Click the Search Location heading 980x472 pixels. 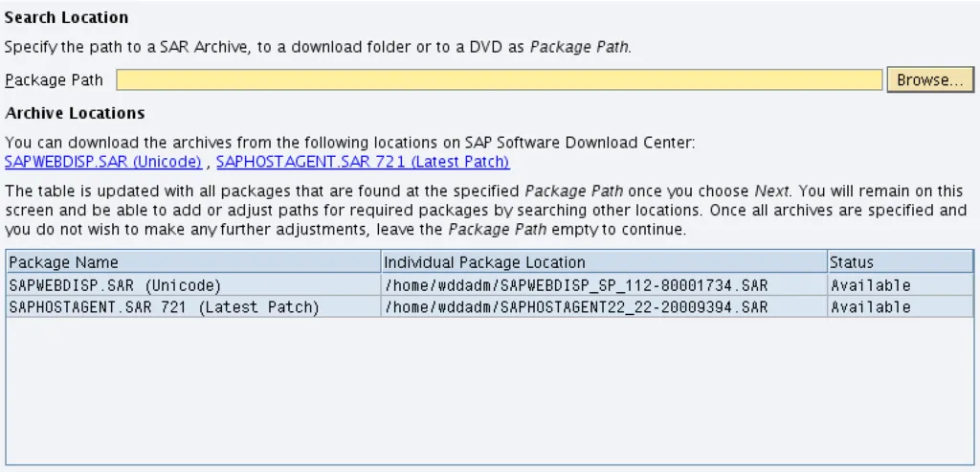[x=67, y=18]
